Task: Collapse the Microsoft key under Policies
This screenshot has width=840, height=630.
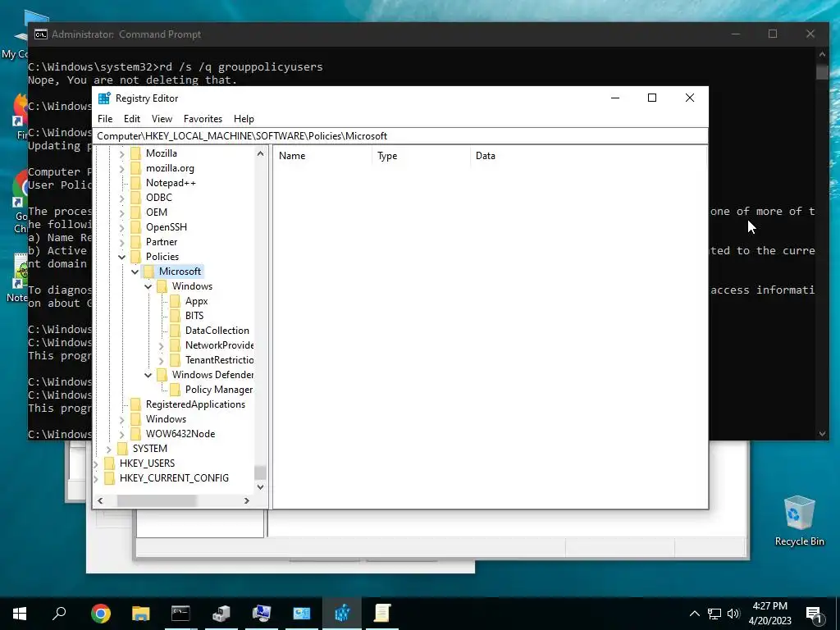Action: (x=135, y=272)
